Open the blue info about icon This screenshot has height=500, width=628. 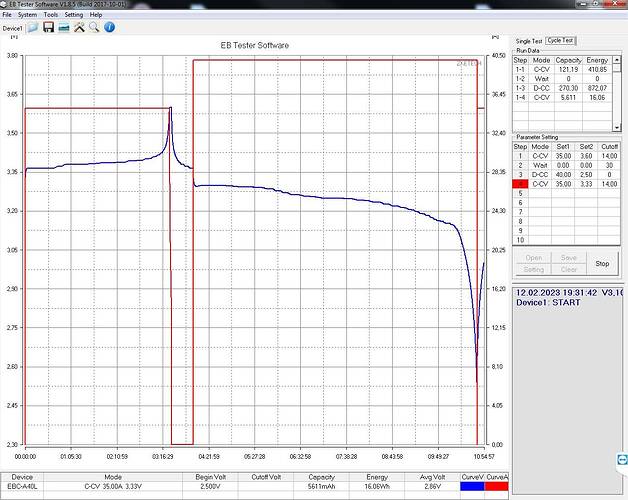(109, 27)
